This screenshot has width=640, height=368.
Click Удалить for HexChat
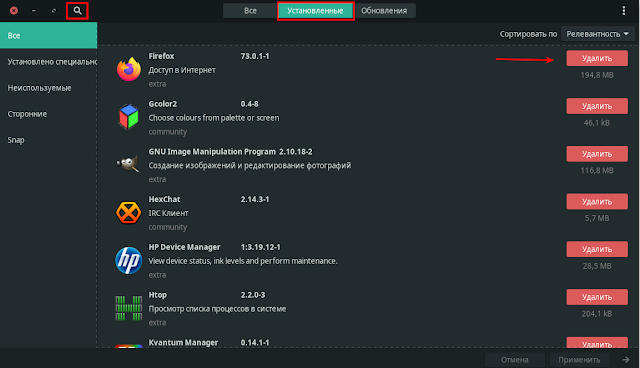click(x=597, y=202)
